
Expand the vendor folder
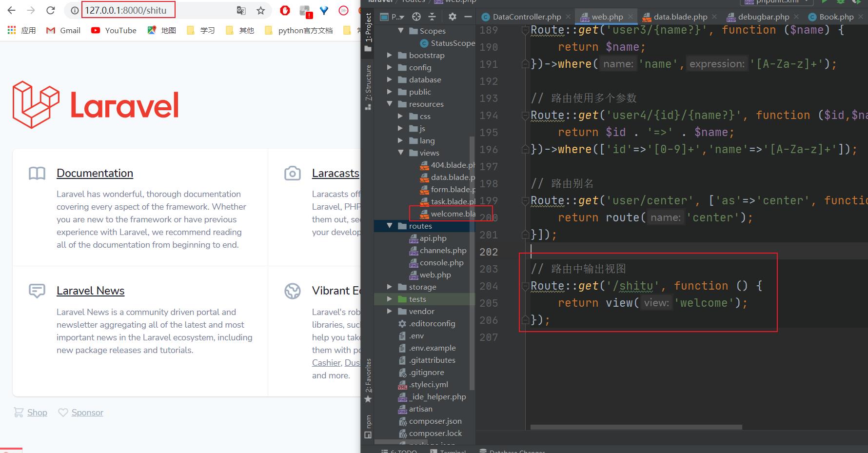click(x=390, y=311)
